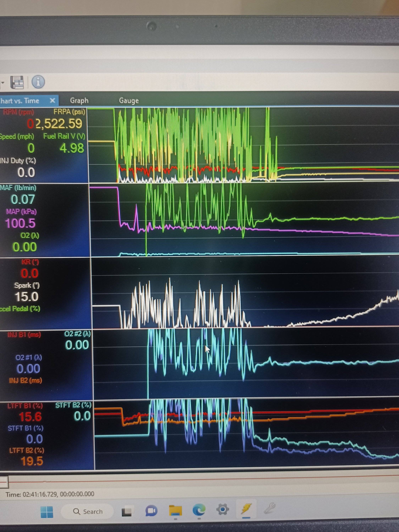This screenshot has width=399, height=532.
Task: Click the Fuel Rail voltage value 4.98
Action: pyautogui.click(x=72, y=148)
